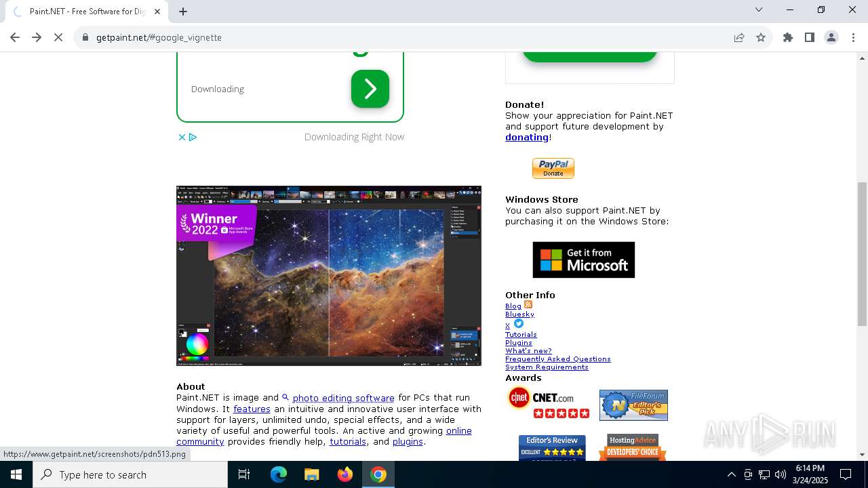Bookmark this page with star icon
This screenshot has height=488, width=868.
761,37
